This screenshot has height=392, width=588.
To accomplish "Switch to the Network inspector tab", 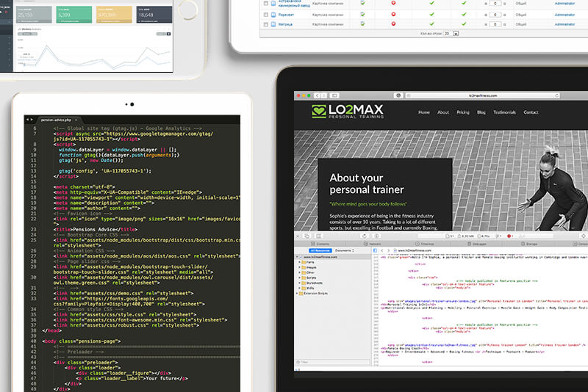I will click(x=372, y=244).
